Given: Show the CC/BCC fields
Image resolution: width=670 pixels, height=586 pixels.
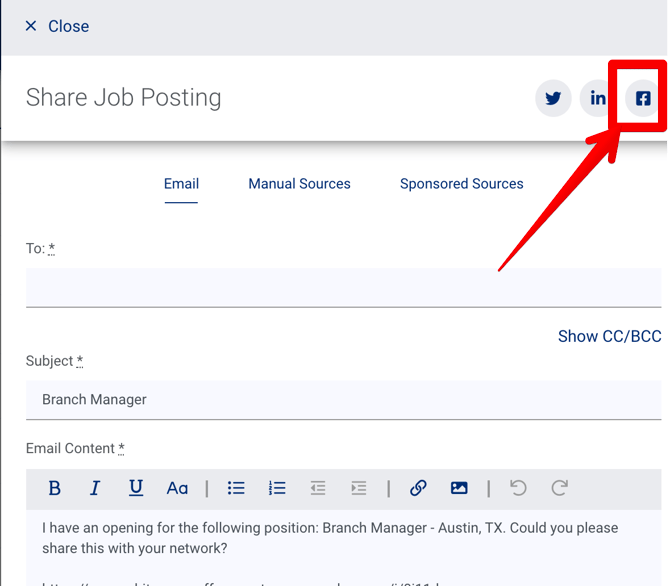Looking at the screenshot, I should [609, 336].
